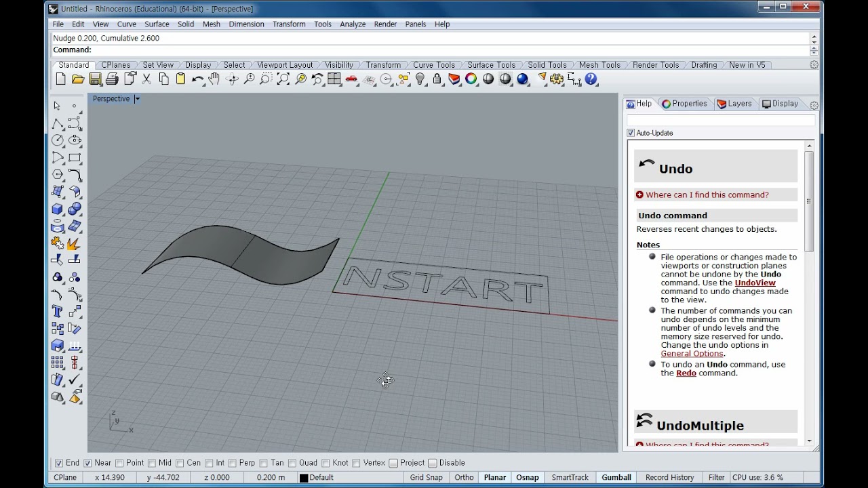Image resolution: width=868 pixels, height=488 pixels.
Task: Open toolbar tab options gear
Action: (x=814, y=65)
